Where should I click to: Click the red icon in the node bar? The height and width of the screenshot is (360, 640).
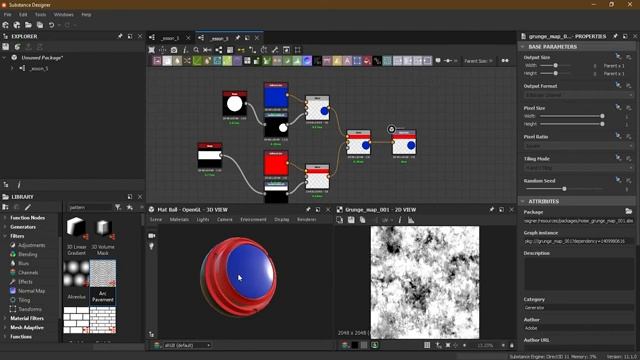[x=367, y=61]
